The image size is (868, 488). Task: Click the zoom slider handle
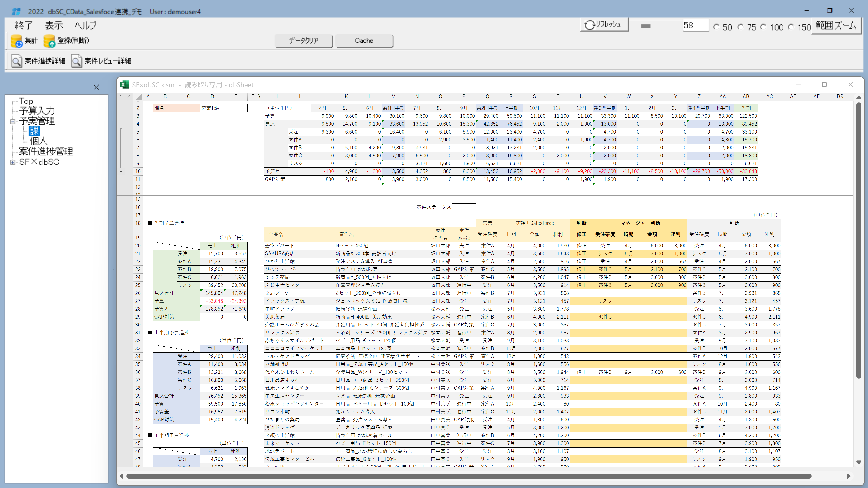[645, 26]
